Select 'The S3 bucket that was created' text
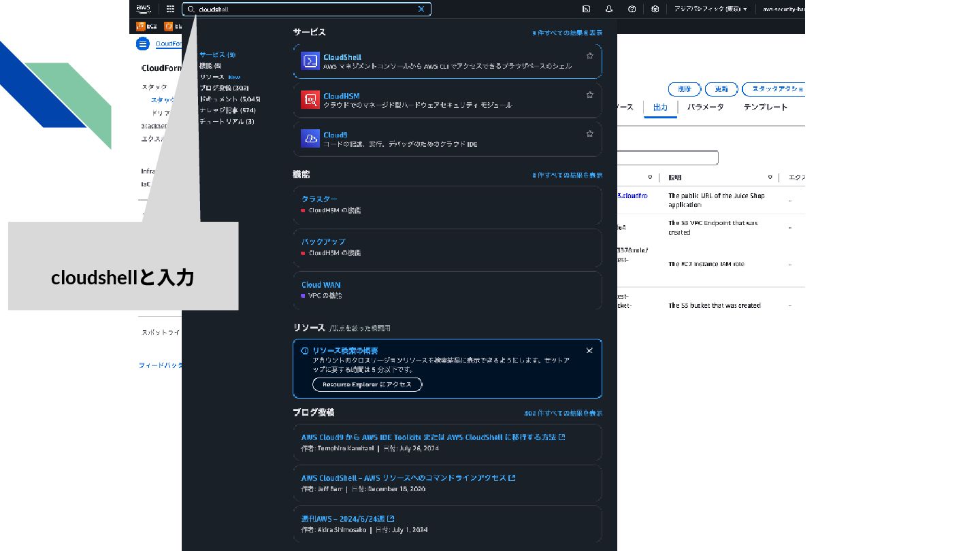 [715, 306]
